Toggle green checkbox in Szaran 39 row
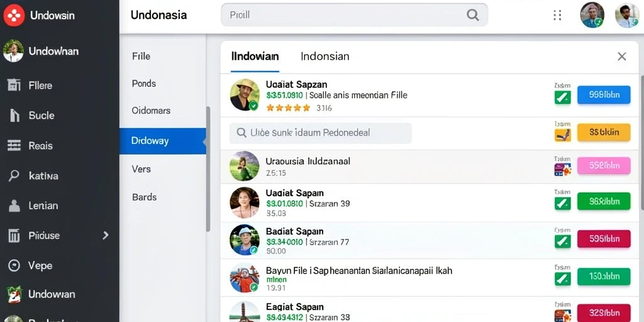This screenshot has width=644, height=322. point(563,203)
